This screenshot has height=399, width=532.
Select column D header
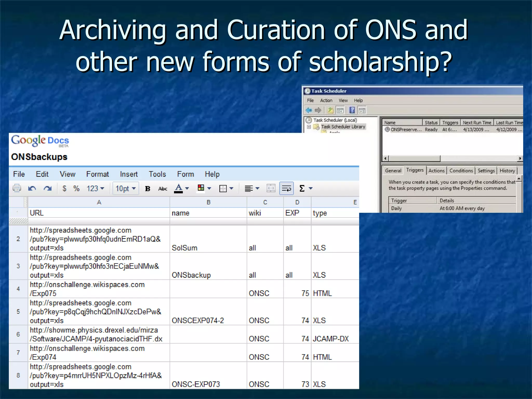click(297, 202)
